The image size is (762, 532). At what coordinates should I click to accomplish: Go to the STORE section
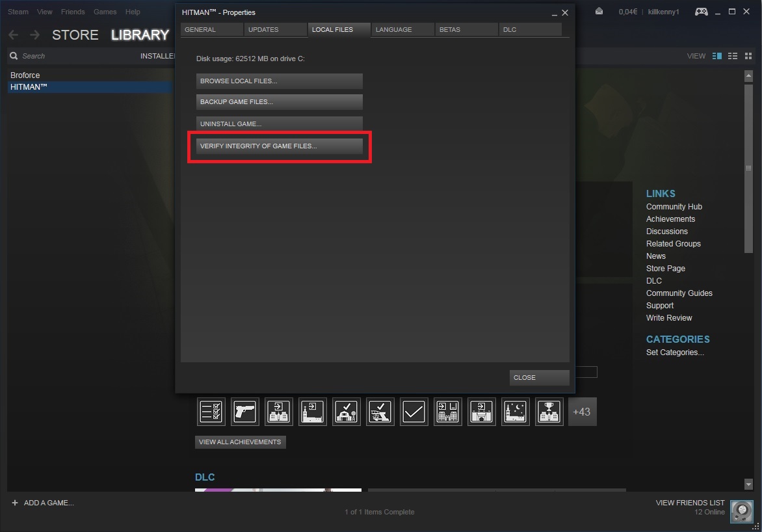click(75, 35)
